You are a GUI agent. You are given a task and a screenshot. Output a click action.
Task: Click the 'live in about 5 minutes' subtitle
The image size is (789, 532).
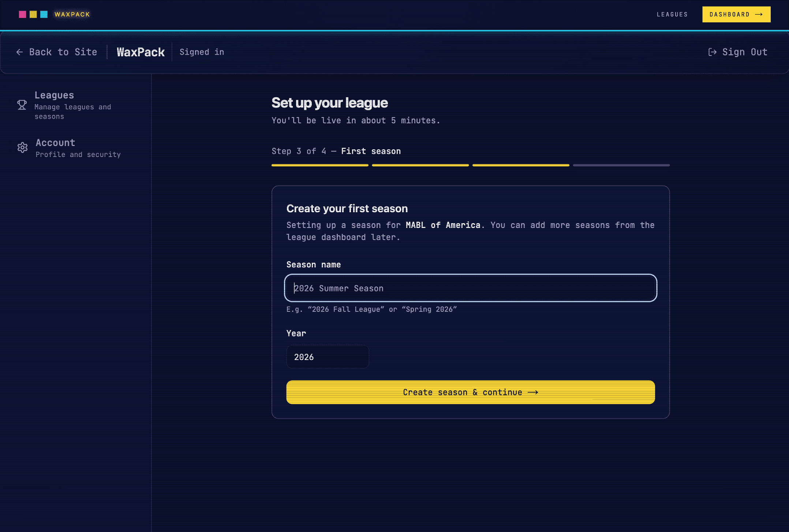click(x=356, y=120)
